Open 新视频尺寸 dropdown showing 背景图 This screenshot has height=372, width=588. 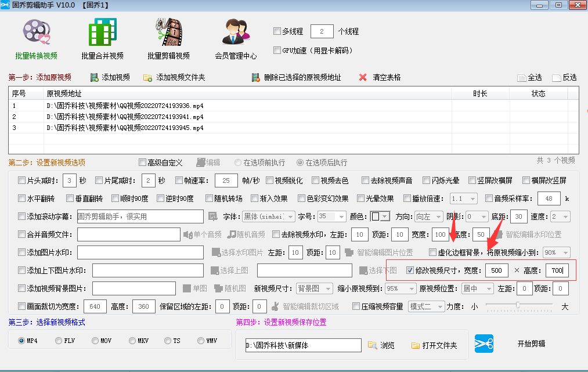click(x=314, y=288)
